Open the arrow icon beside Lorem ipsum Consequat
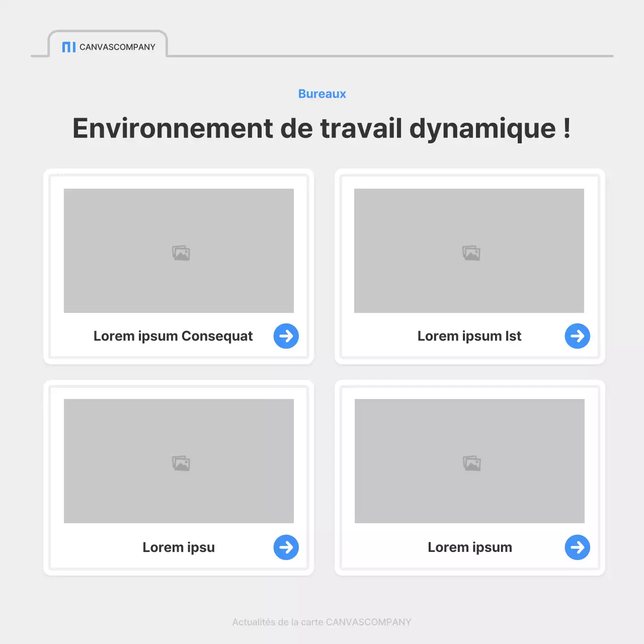 pyautogui.click(x=286, y=336)
